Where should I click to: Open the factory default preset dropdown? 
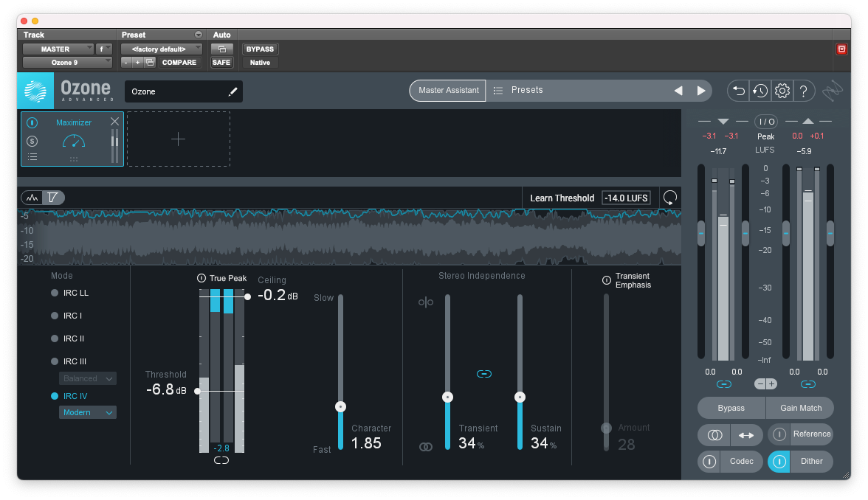click(161, 49)
